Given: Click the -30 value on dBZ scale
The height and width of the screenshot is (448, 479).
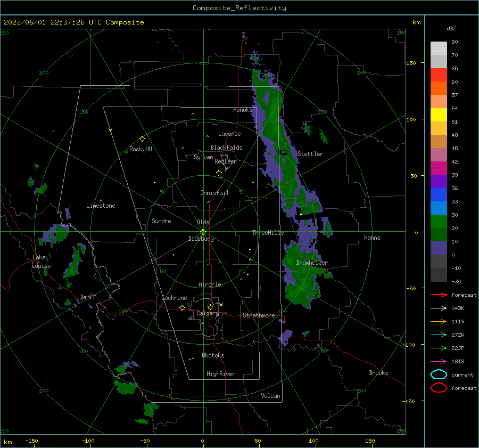Looking at the screenshot, I should point(457,281).
